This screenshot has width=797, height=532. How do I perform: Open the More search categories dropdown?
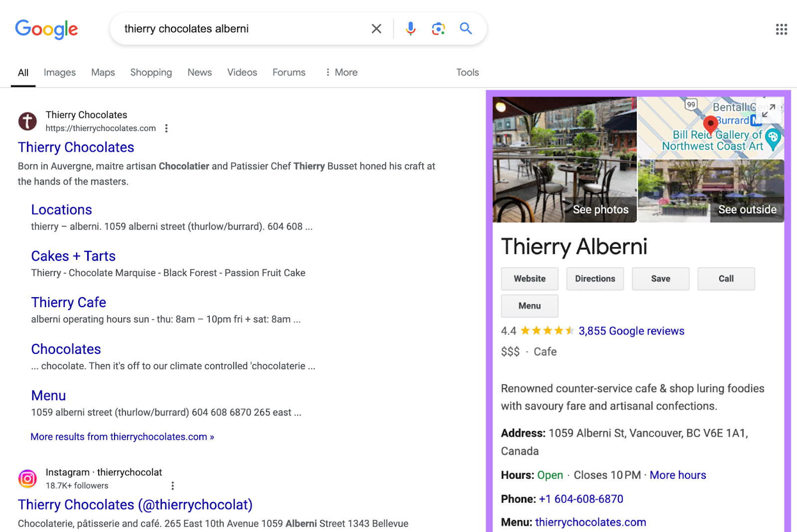coord(342,72)
